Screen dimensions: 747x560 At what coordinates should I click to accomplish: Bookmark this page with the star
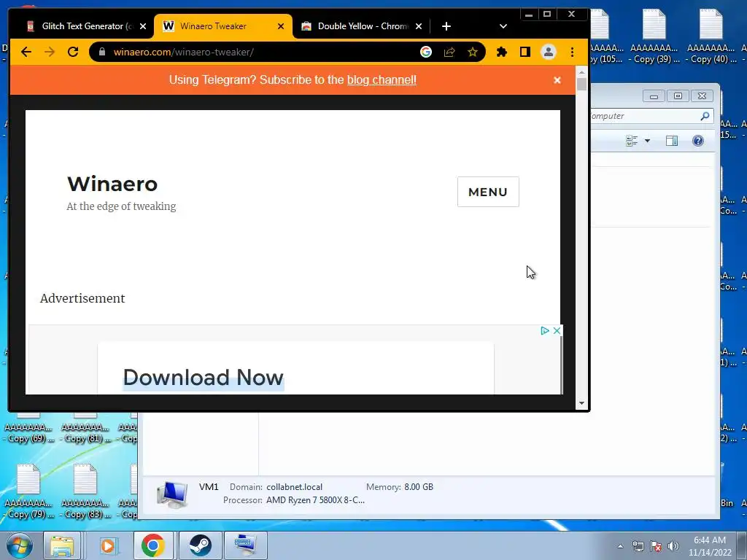473,52
